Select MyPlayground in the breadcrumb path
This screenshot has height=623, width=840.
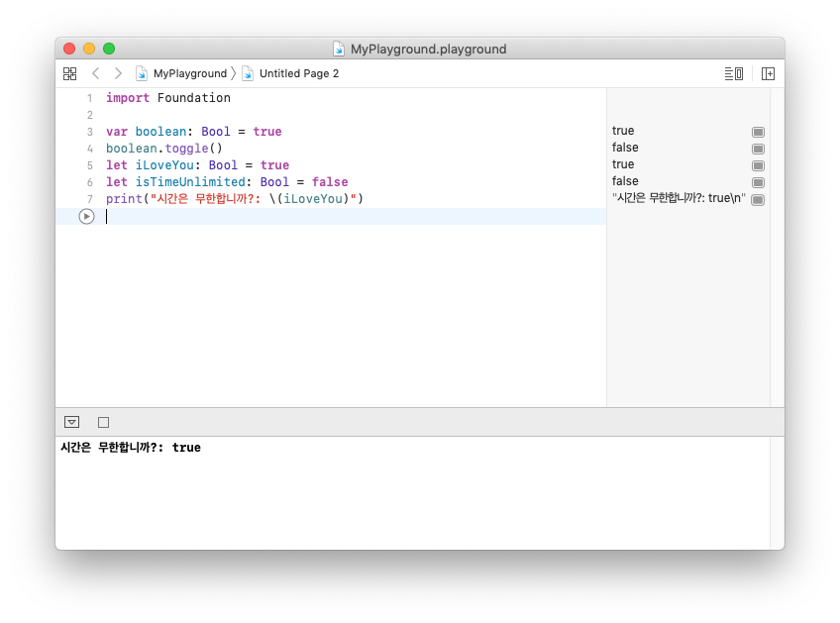tap(190, 73)
